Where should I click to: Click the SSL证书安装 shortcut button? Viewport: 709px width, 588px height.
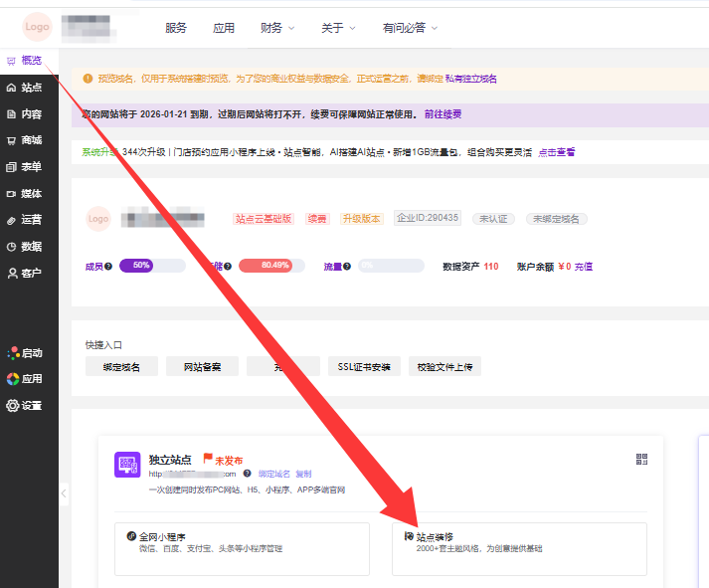click(x=364, y=366)
